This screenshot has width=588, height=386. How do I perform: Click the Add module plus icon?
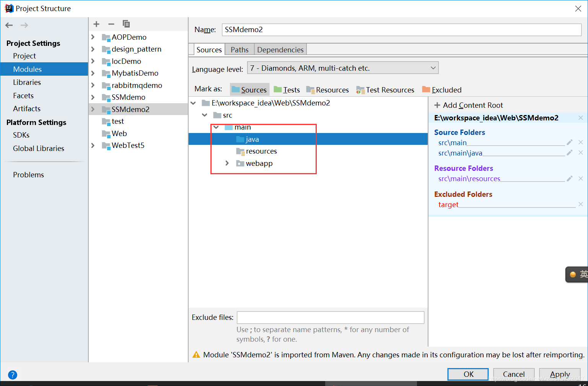(x=96, y=24)
